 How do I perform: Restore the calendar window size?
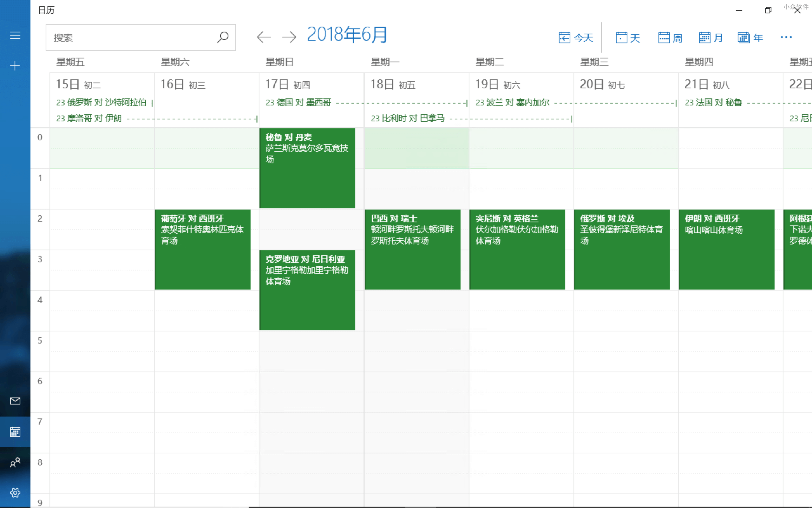click(768, 10)
